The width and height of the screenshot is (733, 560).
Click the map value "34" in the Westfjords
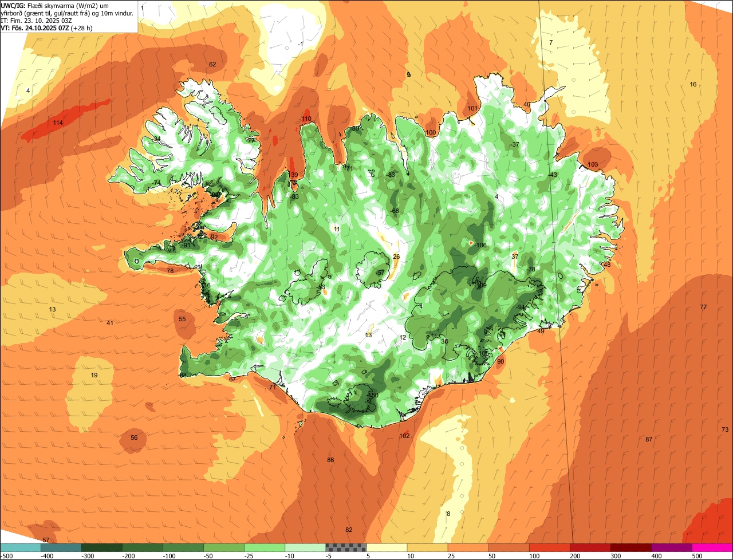tap(157, 139)
